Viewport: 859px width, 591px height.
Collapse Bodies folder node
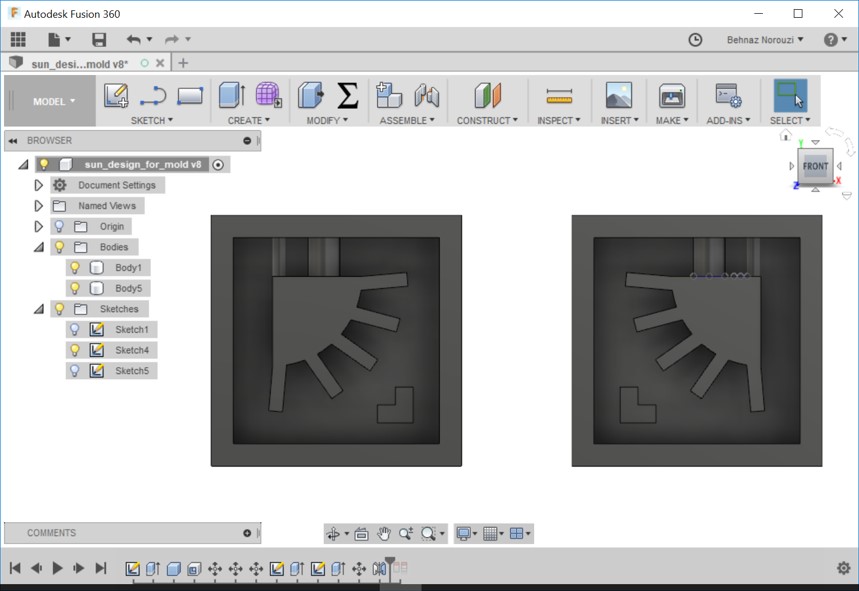click(38, 247)
